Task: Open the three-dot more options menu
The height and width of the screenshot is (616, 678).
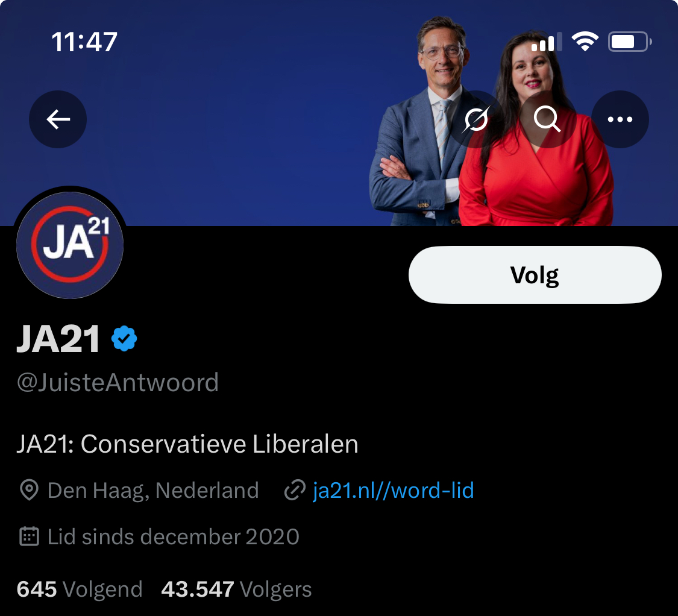Action: click(620, 119)
